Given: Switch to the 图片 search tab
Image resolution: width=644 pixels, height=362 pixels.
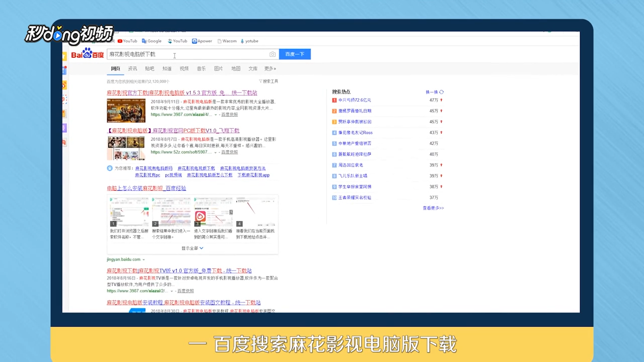Looking at the screenshot, I should click(x=218, y=68).
